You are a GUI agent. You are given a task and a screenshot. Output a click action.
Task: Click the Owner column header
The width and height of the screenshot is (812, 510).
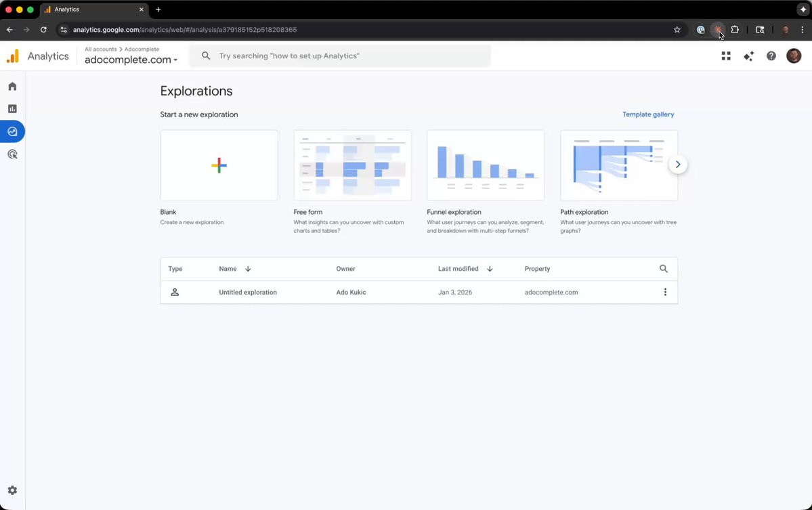coord(345,269)
